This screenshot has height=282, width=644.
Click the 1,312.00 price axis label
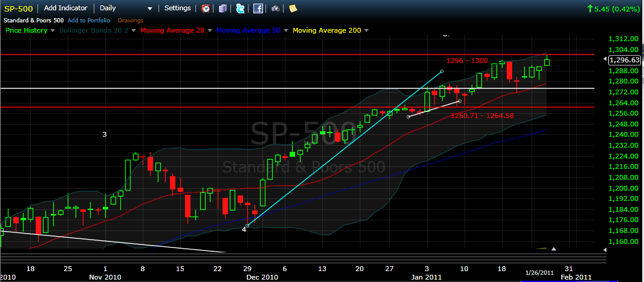click(623, 39)
